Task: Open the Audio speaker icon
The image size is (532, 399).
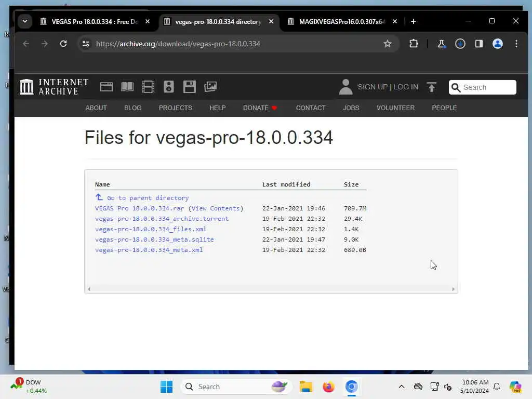Action: coord(169,87)
